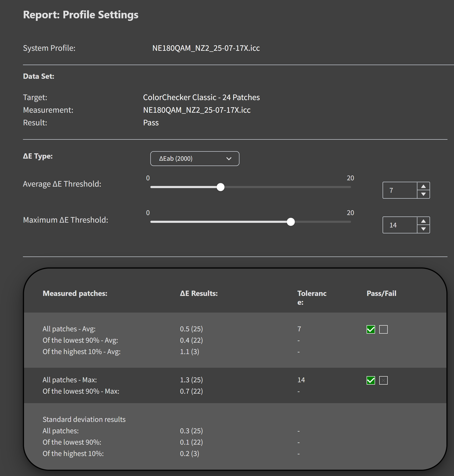Click the Maximum ΔE Threshold slider handle
The image size is (454, 476).
click(291, 222)
